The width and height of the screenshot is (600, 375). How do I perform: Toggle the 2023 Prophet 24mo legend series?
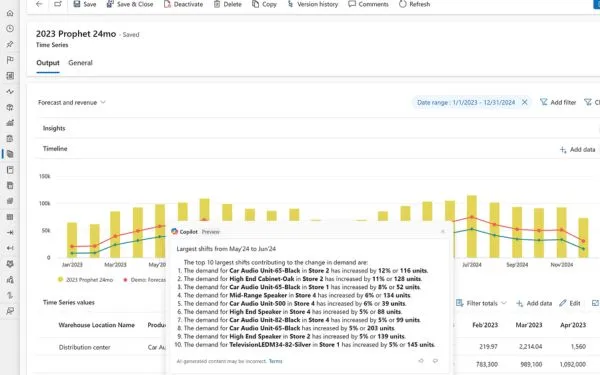point(85,280)
